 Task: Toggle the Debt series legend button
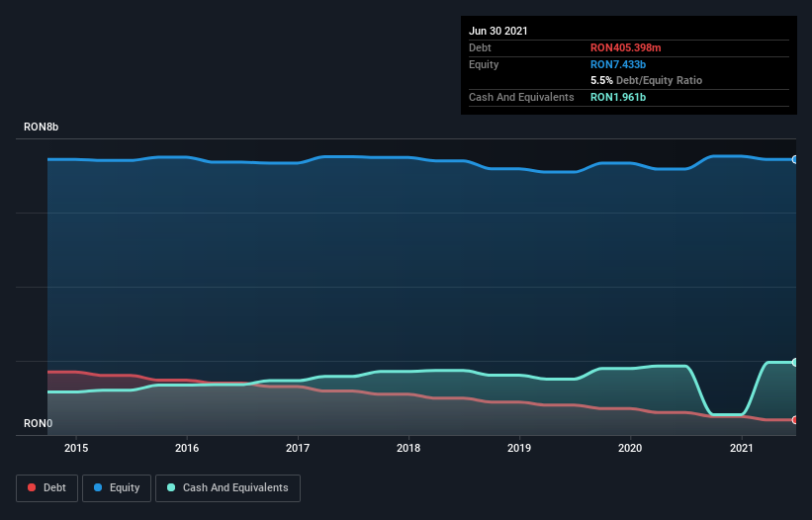46,488
